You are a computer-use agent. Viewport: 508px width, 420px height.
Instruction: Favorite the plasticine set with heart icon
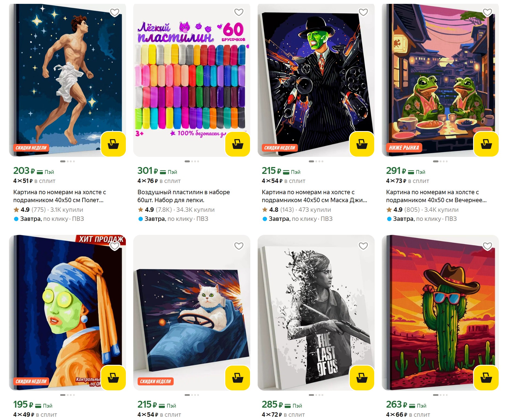point(239,12)
